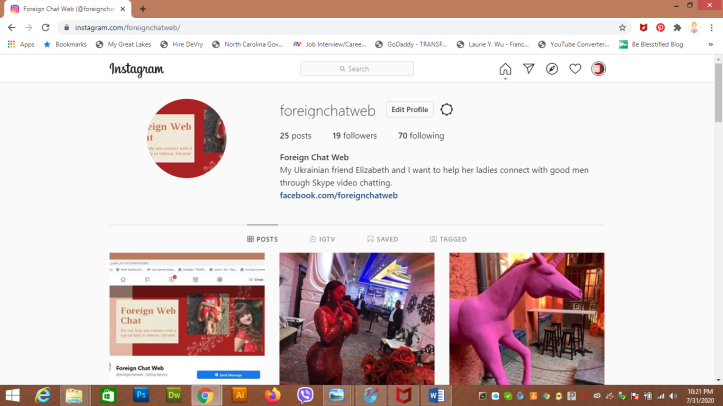Open Word from taskbar
The height and width of the screenshot is (406, 723).
(436, 395)
